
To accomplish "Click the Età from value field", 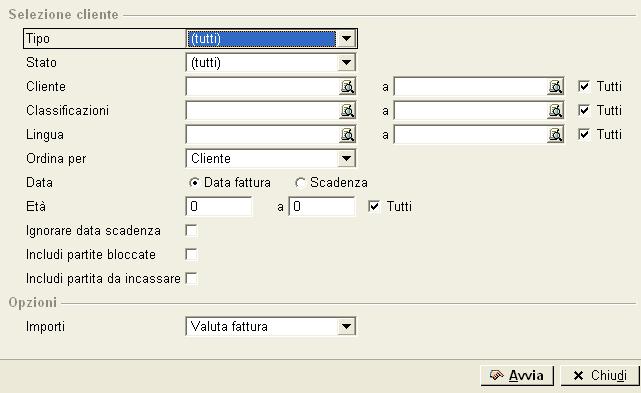I will coord(219,207).
